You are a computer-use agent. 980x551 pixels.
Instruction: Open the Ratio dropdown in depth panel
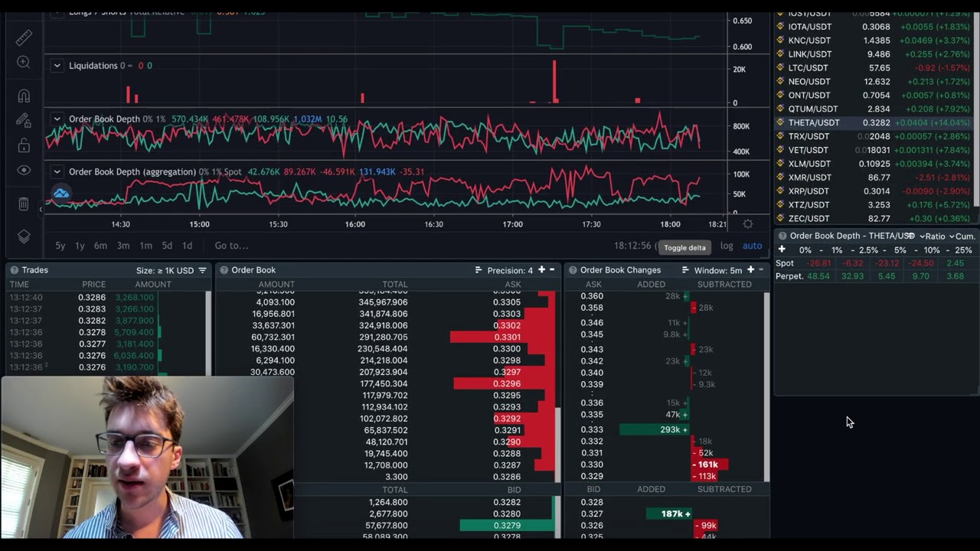point(933,236)
